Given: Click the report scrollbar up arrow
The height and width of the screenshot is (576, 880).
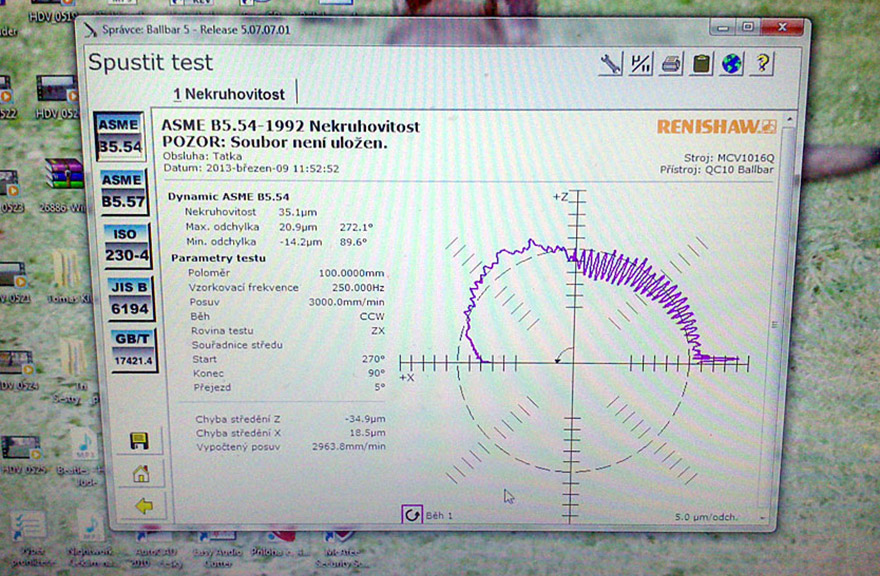Looking at the screenshot, I should (x=789, y=120).
